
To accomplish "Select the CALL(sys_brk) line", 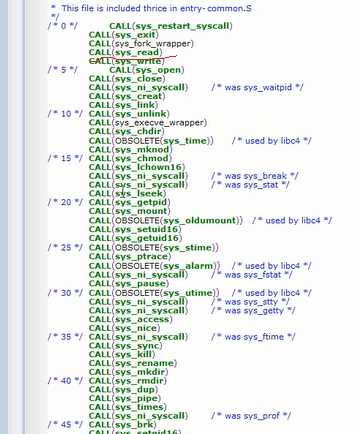I will coord(122,425).
